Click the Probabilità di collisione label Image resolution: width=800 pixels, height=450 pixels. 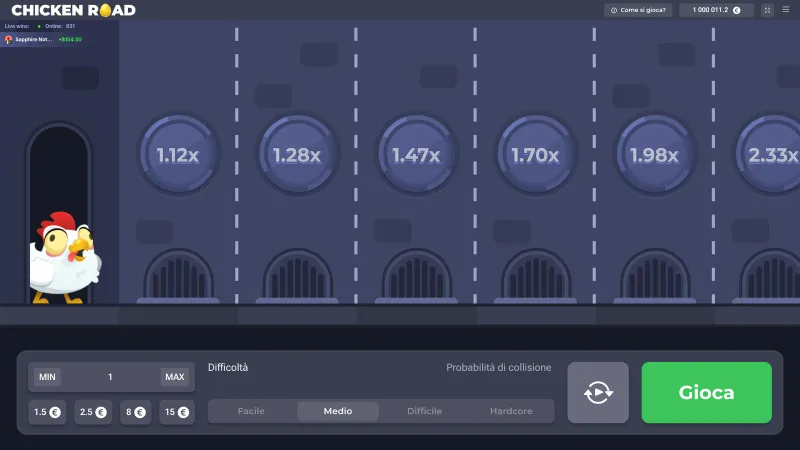(x=498, y=367)
